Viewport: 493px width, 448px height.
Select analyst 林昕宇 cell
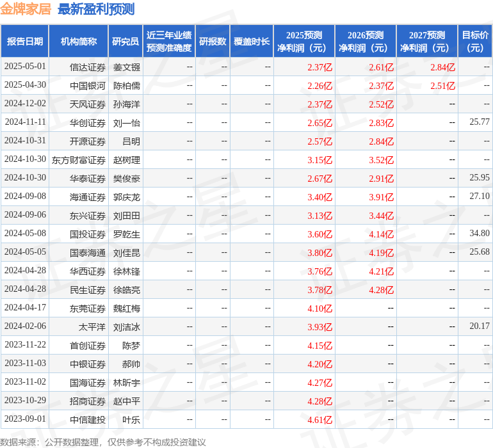point(127,383)
